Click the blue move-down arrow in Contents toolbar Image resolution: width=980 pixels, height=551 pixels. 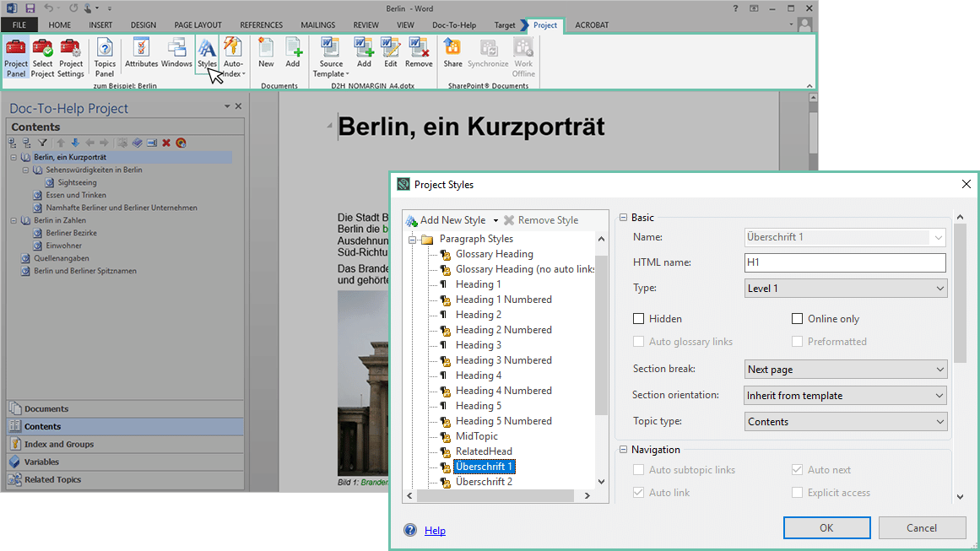[x=75, y=143]
